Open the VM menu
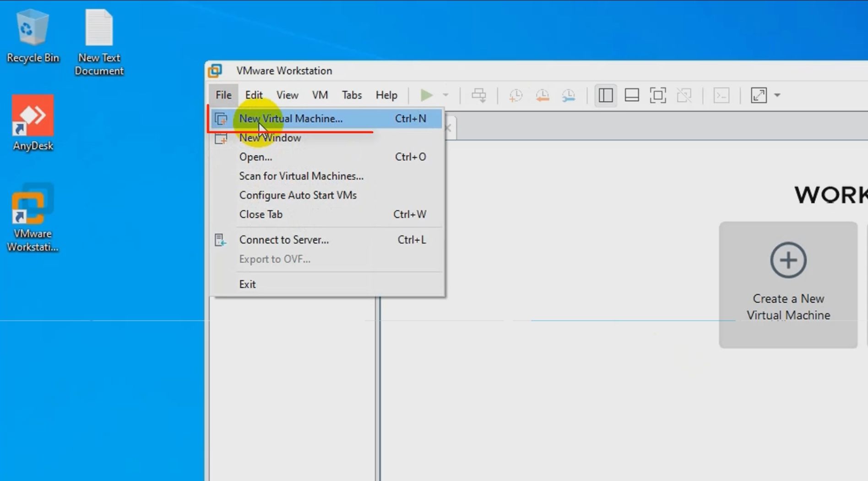 point(320,95)
